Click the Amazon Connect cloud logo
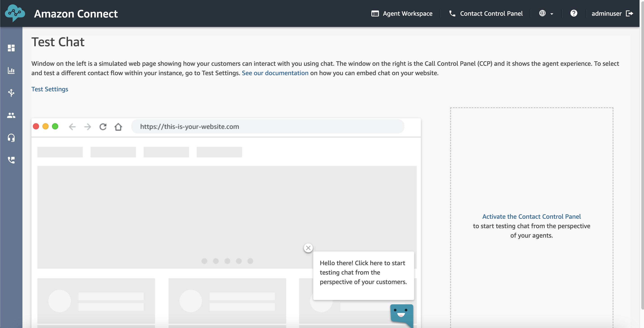644x328 pixels. coord(15,13)
